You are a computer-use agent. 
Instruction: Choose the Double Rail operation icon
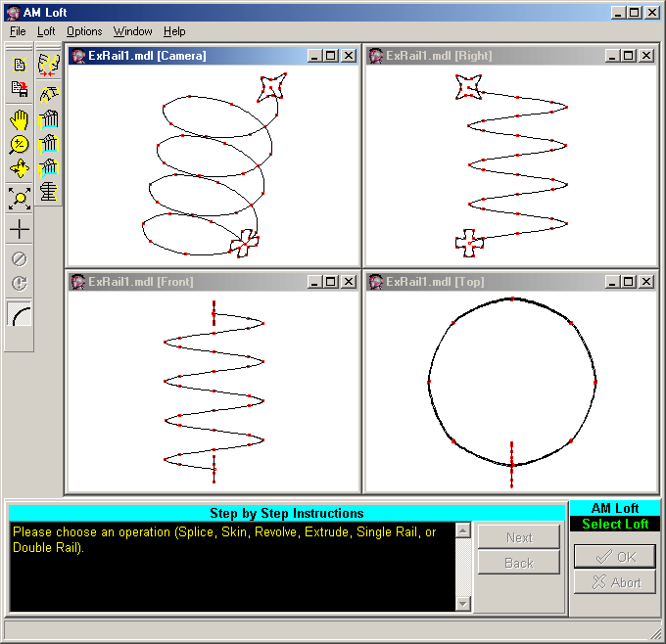coord(49,192)
